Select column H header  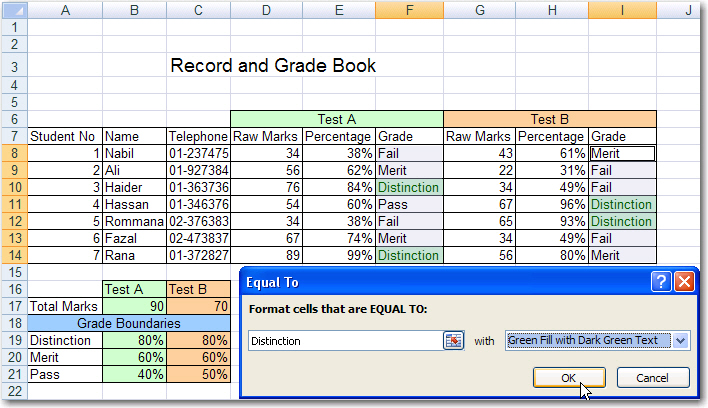552,10
